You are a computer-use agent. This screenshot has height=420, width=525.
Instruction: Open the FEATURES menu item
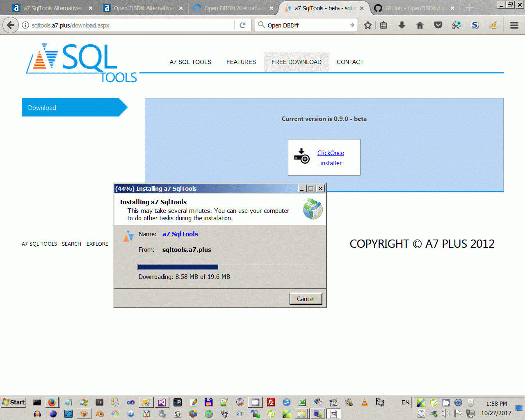[241, 62]
